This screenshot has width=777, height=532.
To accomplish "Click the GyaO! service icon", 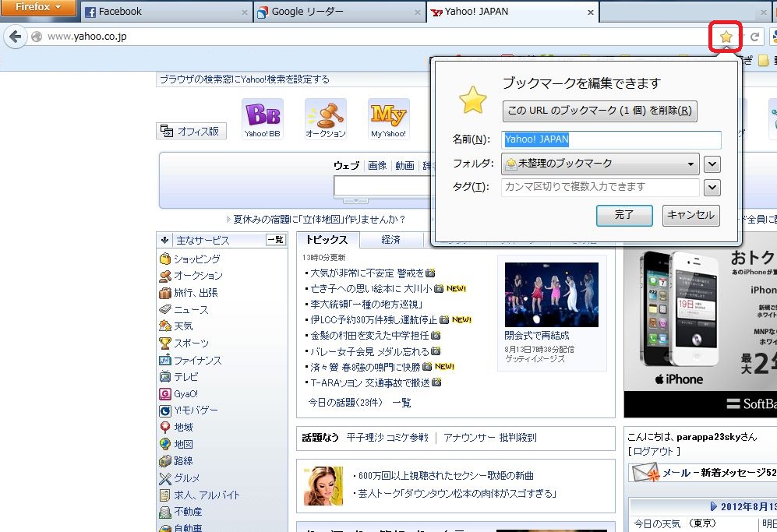I will [165, 394].
